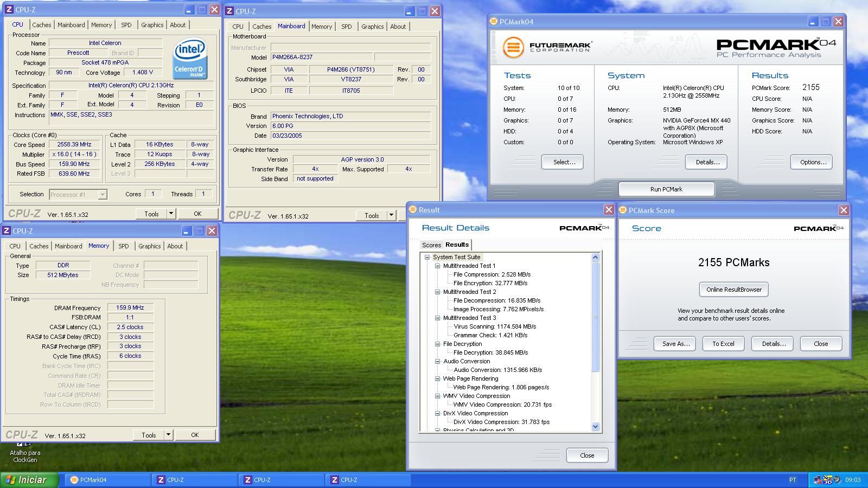Click scroll down arrow in Result tree
This screenshot has width=868, height=488.
coord(596,427)
